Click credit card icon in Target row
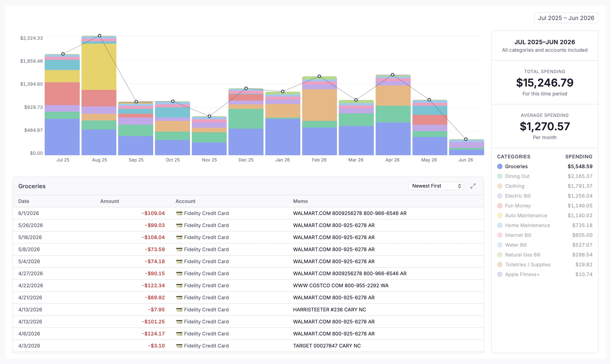Screen dimensions: 611x364 tap(179, 346)
